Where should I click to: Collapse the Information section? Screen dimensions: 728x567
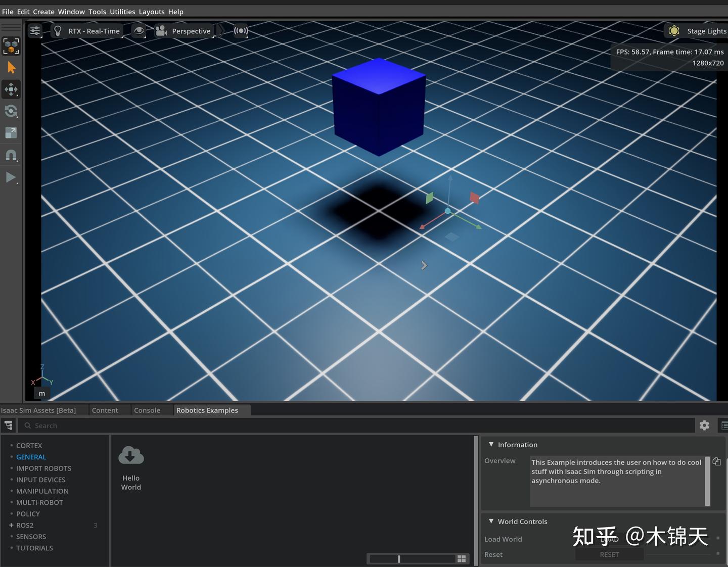click(x=491, y=444)
